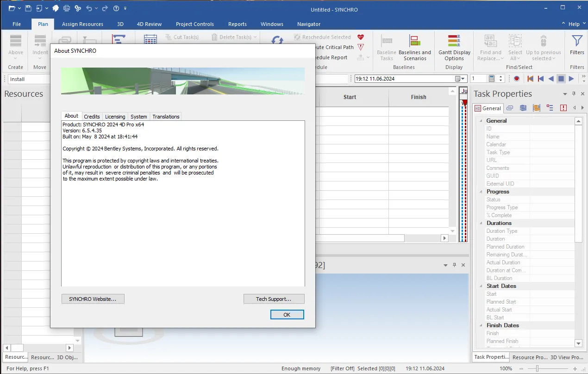Click the Tech Support button
The width and height of the screenshot is (588, 374).
(274, 299)
